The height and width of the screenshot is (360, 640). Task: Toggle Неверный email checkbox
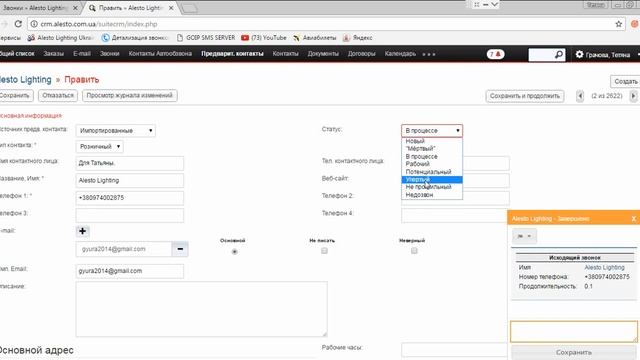[414, 251]
